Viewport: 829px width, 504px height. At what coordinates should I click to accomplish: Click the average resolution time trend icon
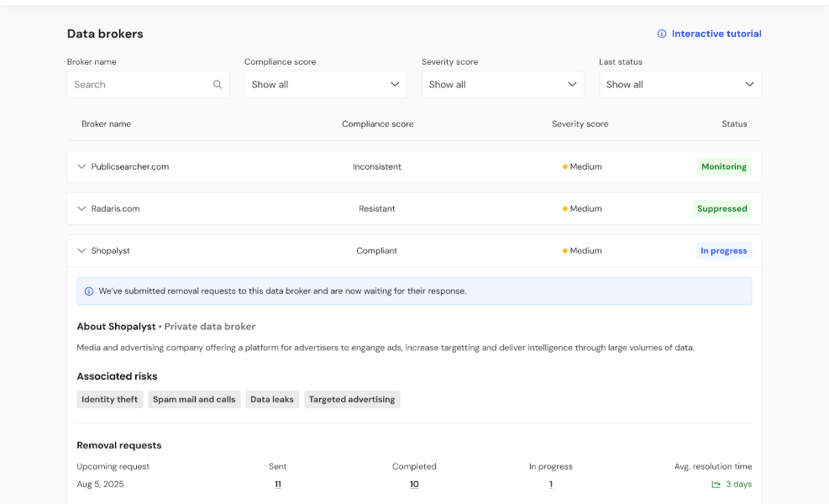[716, 485]
